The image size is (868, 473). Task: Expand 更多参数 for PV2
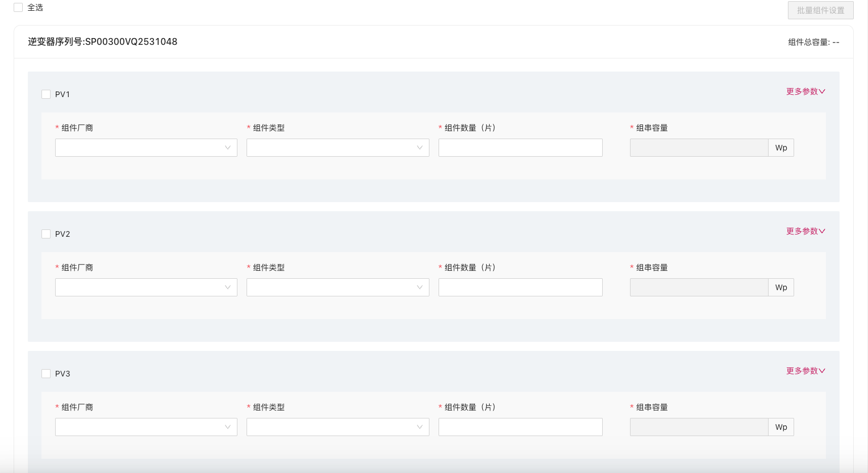point(806,231)
